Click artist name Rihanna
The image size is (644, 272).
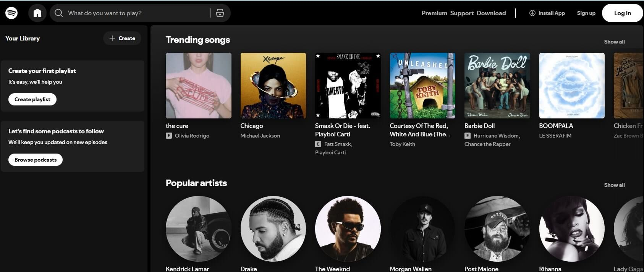(x=550, y=269)
